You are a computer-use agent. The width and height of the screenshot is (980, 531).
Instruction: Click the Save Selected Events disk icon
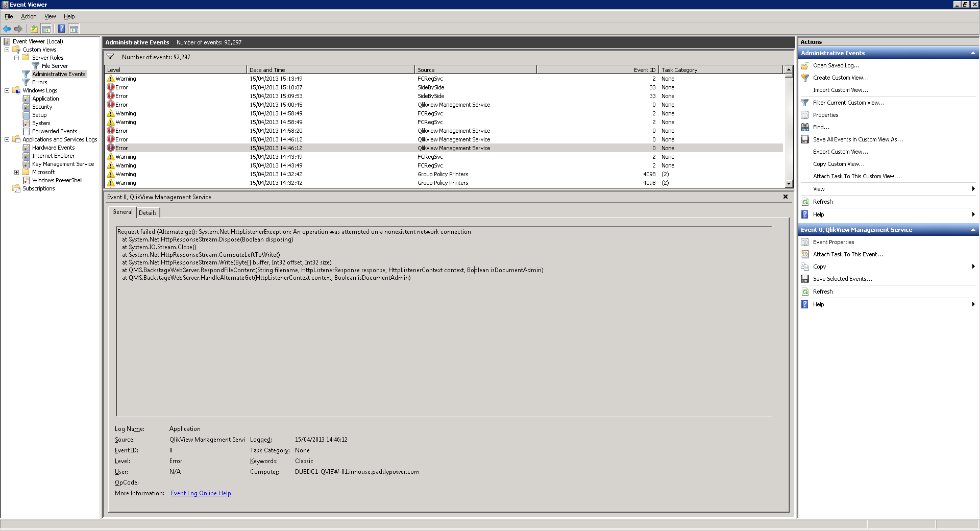click(805, 279)
